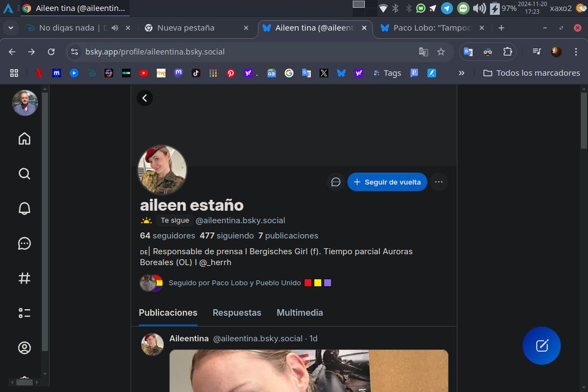Image resolution: width=588 pixels, height=392 pixels.
Task: Open the Home feed in the Bluesky sidebar
Action: click(24, 139)
